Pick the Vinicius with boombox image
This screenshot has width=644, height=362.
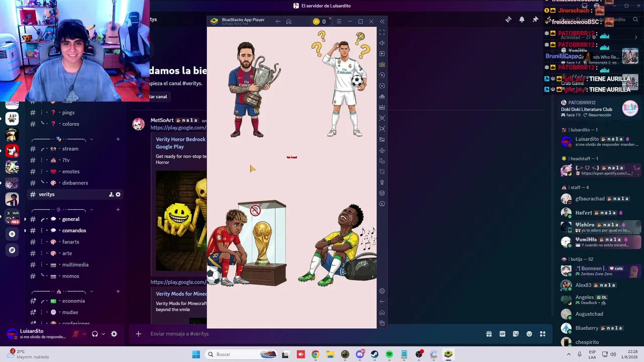click(338, 245)
